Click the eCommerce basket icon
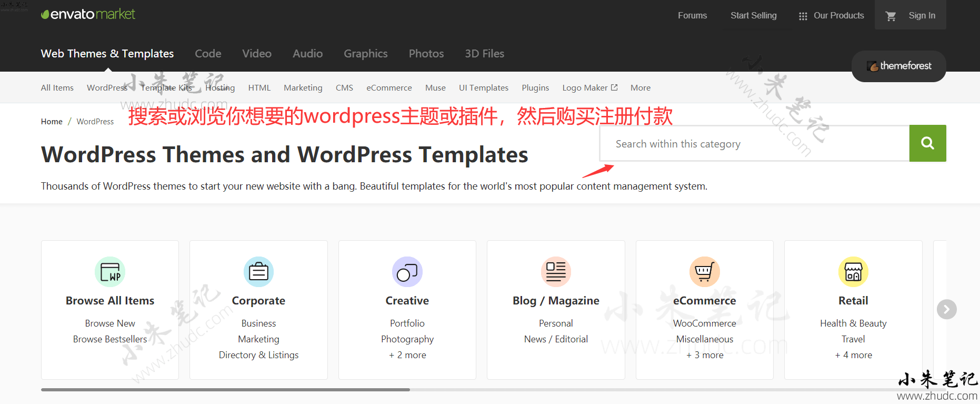 tap(704, 272)
